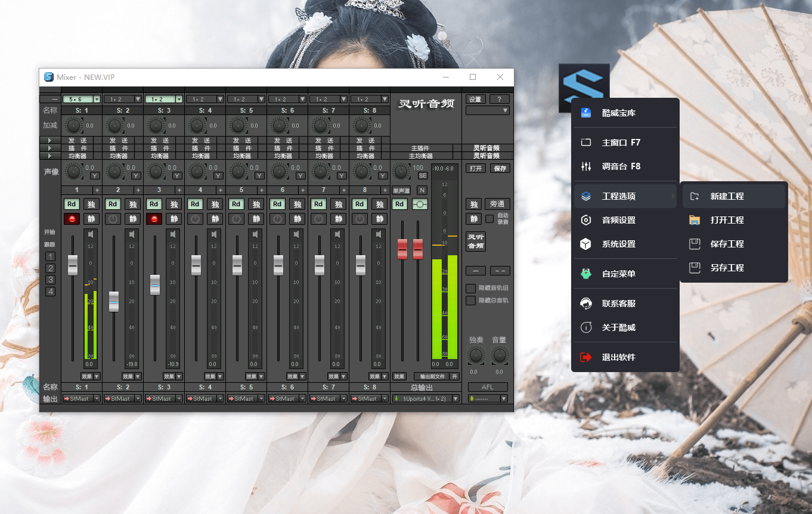This screenshot has height=514, width=812.
Task: Expand the 均衡器 row with its triangle
Action: point(49,156)
